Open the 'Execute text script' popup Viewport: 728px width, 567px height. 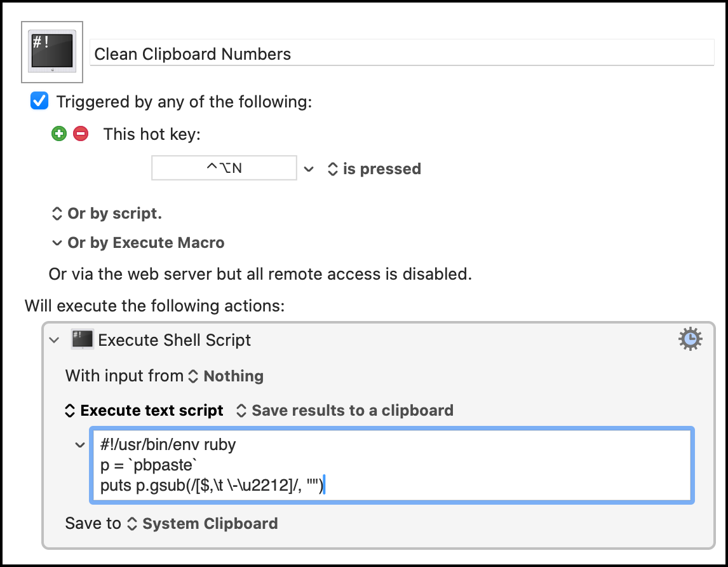point(144,411)
